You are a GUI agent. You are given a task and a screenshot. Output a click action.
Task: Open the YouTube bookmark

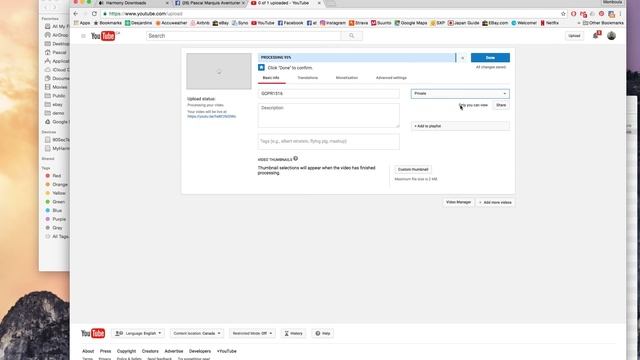pyautogui.click(x=263, y=23)
